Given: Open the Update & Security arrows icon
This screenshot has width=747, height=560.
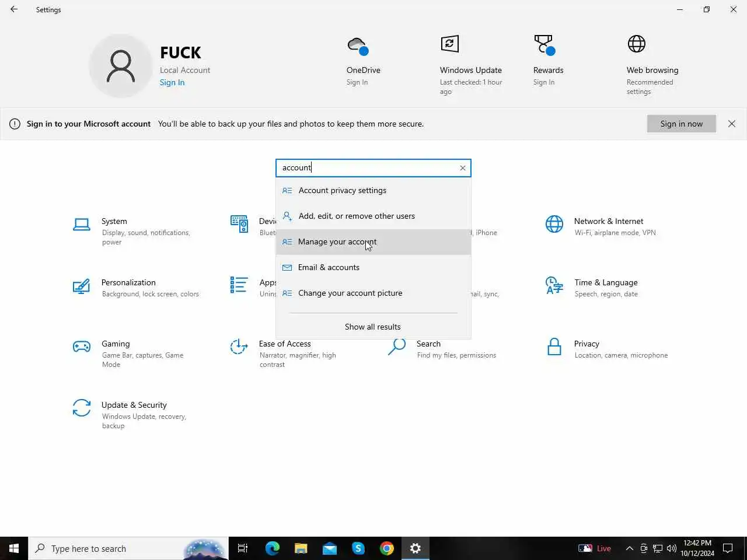Looking at the screenshot, I should 82,408.
